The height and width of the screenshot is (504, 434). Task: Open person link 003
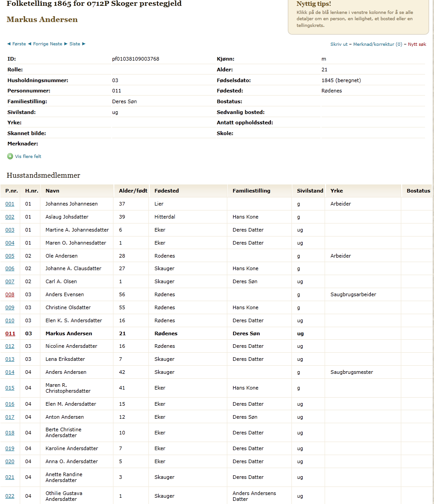(10, 230)
